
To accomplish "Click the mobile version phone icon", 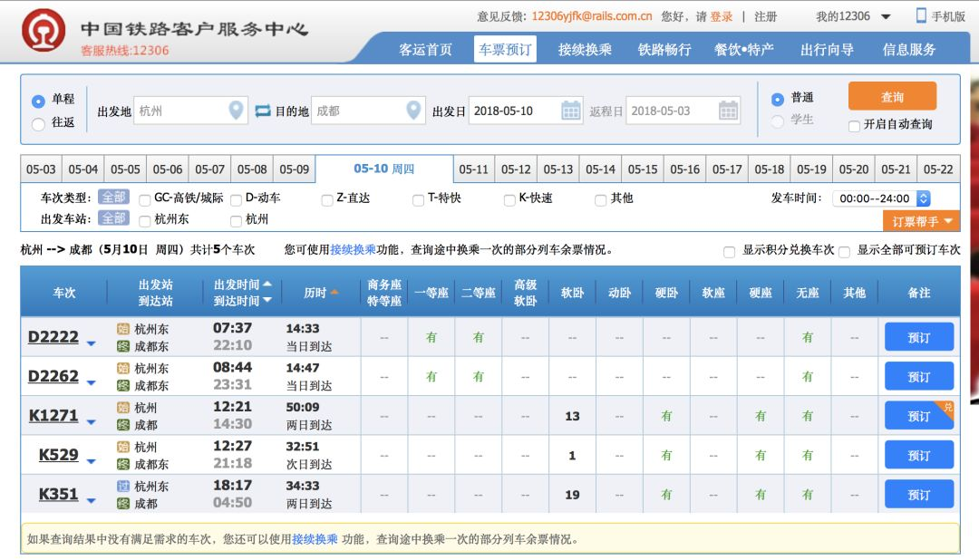I will (921, 15).
